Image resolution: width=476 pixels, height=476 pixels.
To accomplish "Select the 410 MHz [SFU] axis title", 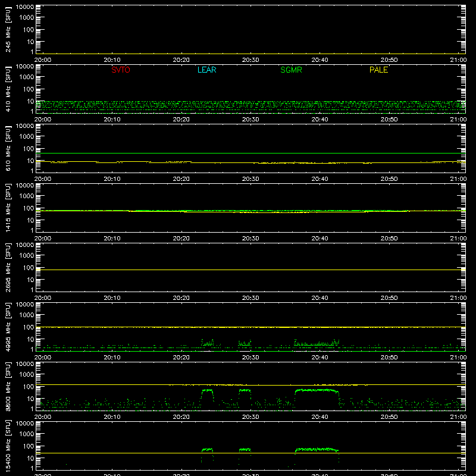I will click(x=8, y=89).
